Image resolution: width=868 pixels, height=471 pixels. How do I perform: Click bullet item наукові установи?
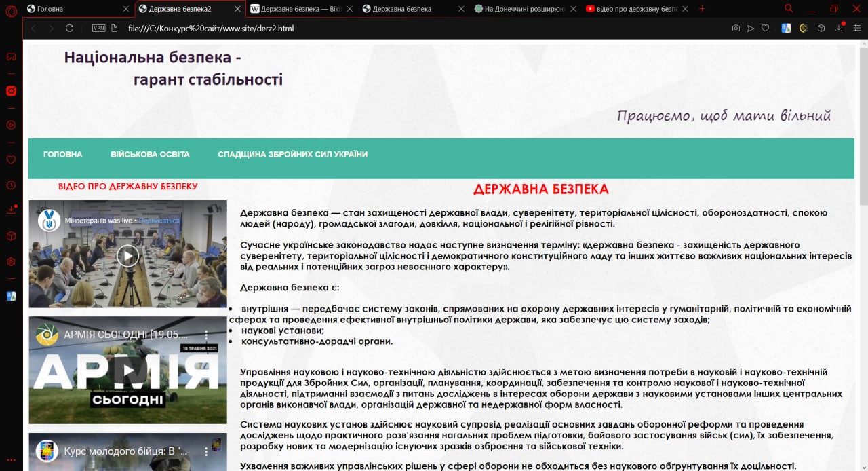(283, 331)
